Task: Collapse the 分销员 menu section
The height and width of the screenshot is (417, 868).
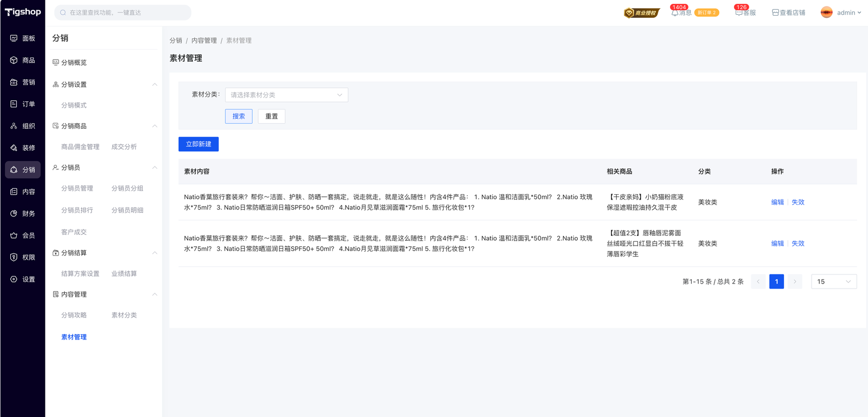Action: coord(155,168)
